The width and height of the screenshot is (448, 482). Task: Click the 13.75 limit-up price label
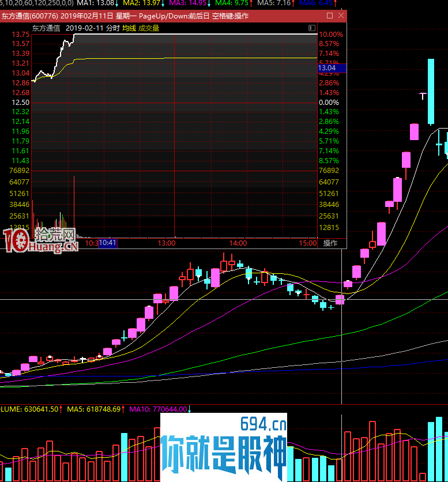(21, 35)
